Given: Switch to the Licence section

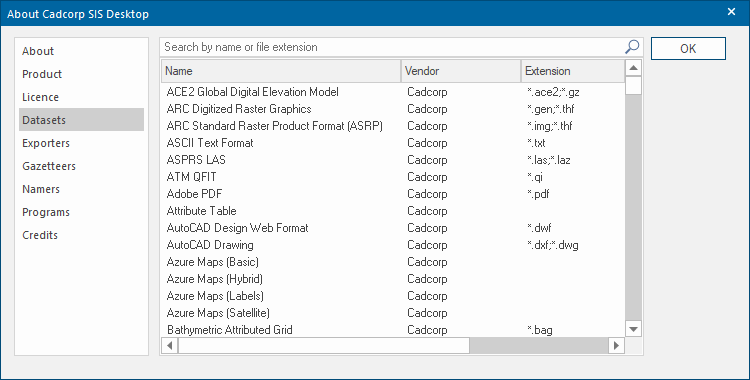Looking at the screenshot, I should [x=81, y=97].
